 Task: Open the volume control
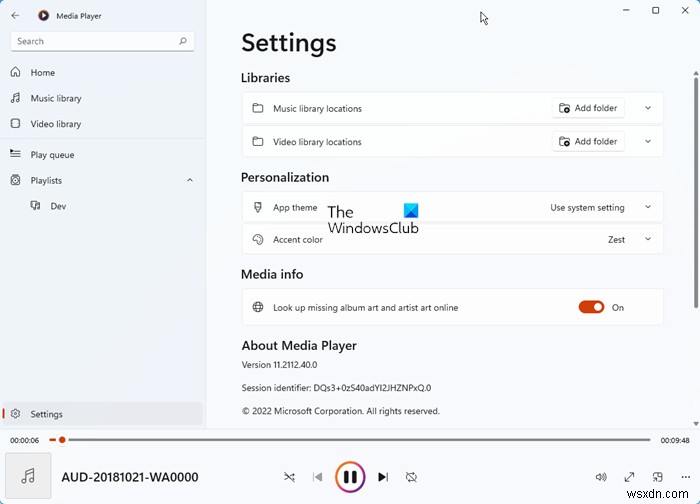coord(601,477)
